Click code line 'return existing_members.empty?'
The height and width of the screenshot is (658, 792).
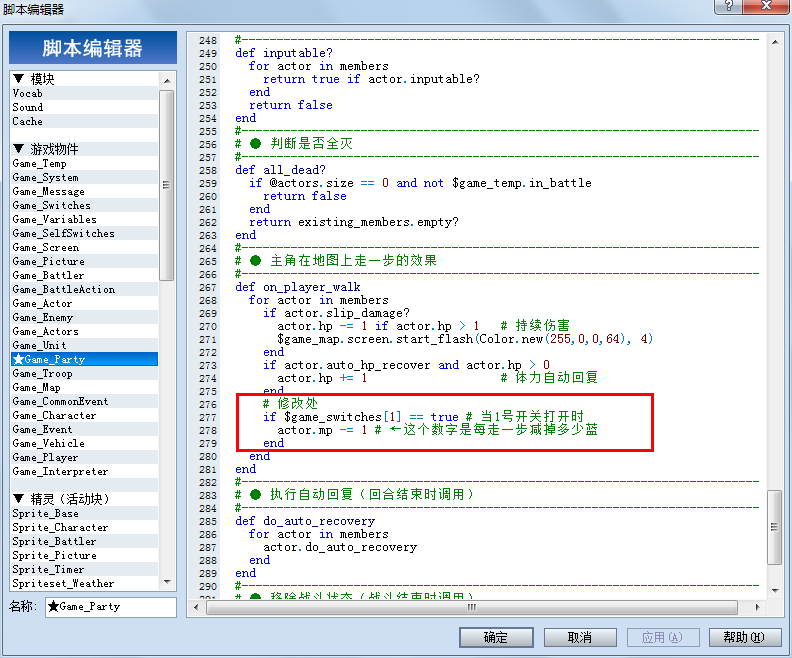point(354,222)
